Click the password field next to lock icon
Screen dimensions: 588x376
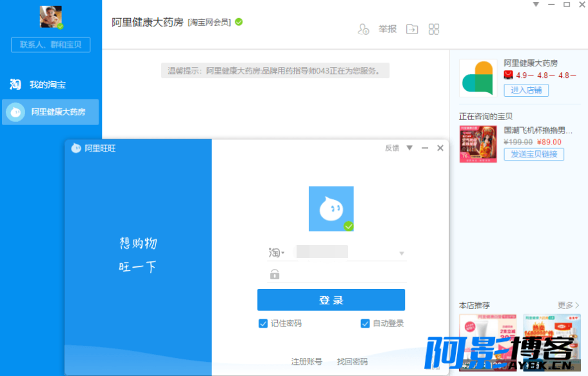(x=344, y=275)
